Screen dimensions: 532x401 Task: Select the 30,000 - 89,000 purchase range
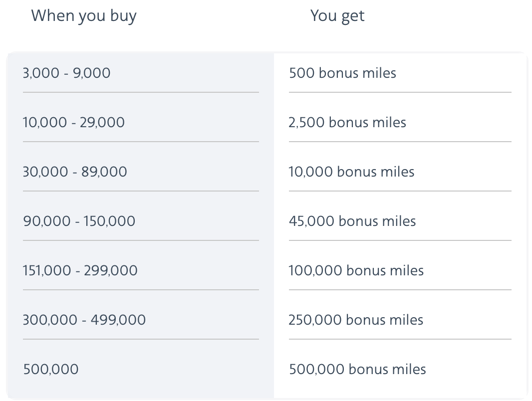75,172
